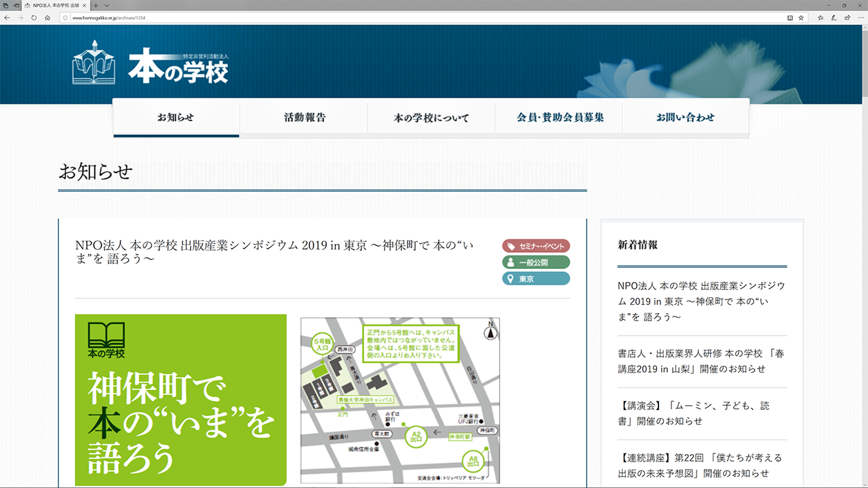Share this page icon
The height and width of the screenshot is (488, 868).
click(847, 18)
